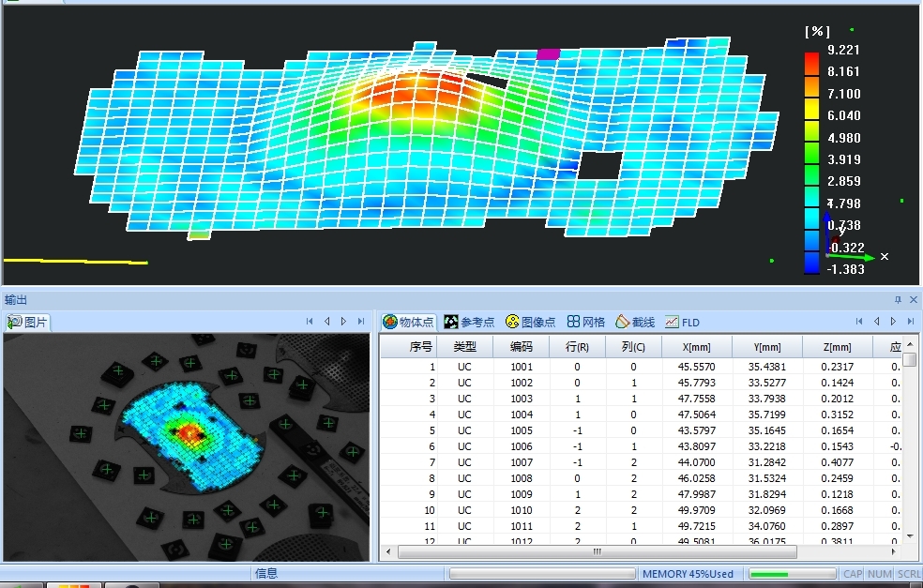Click the 编码 code column header

[x=521, y=347]
